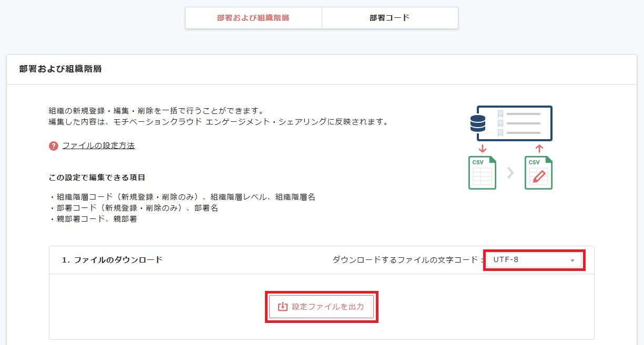644x345 pixels.
Task: Expand the encoding selector showing UTF-8
Action: 534,259
